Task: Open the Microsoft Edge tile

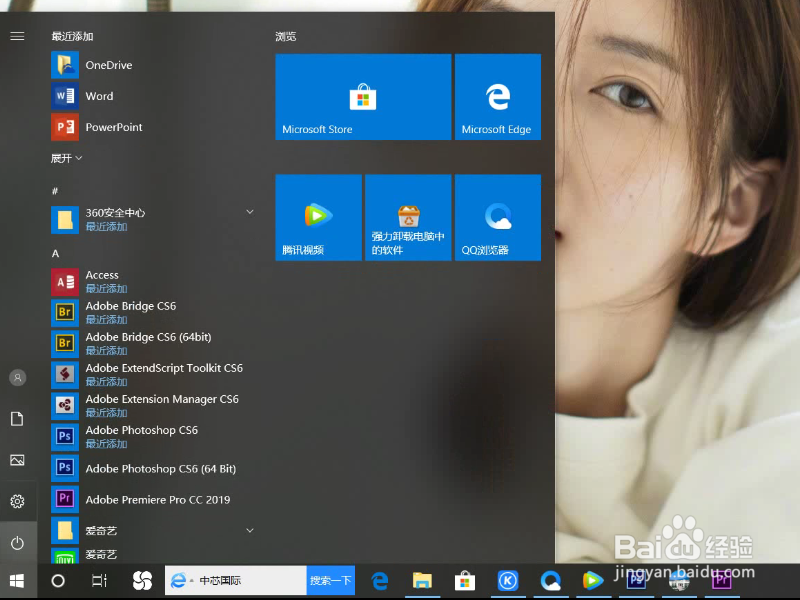Action: coord(498,97)
